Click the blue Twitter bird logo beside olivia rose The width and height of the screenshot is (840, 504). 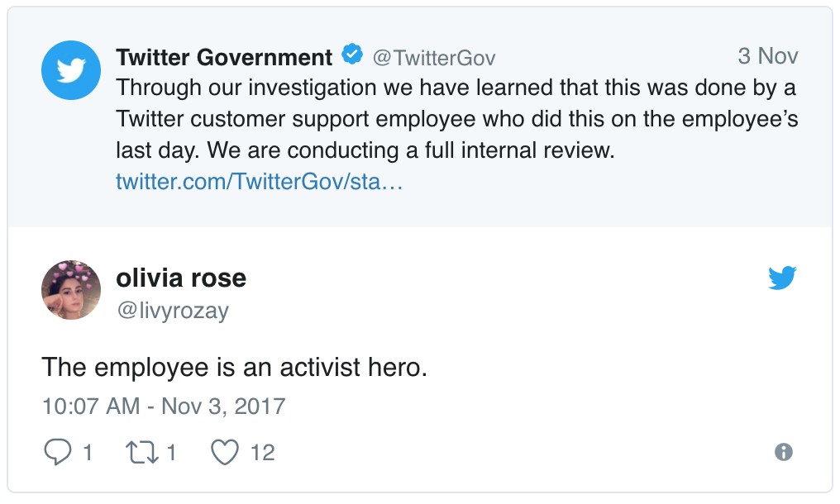781,279
